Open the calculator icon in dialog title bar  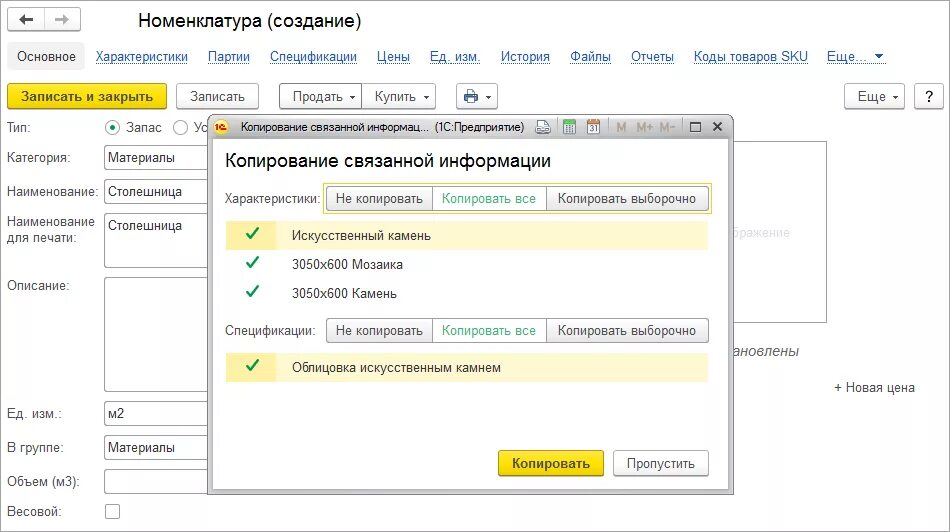pos(569,127)
